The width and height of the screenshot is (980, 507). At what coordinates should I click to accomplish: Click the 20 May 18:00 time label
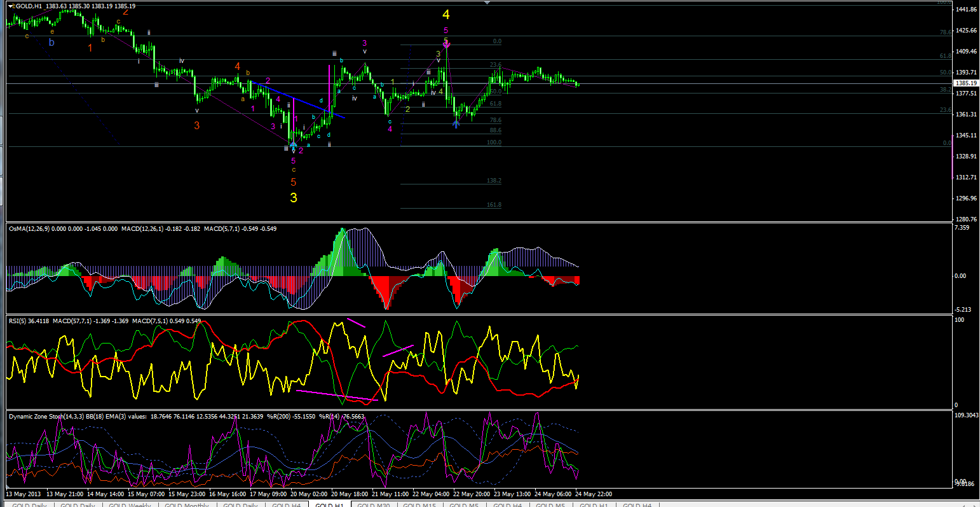[x=348, y=494]
